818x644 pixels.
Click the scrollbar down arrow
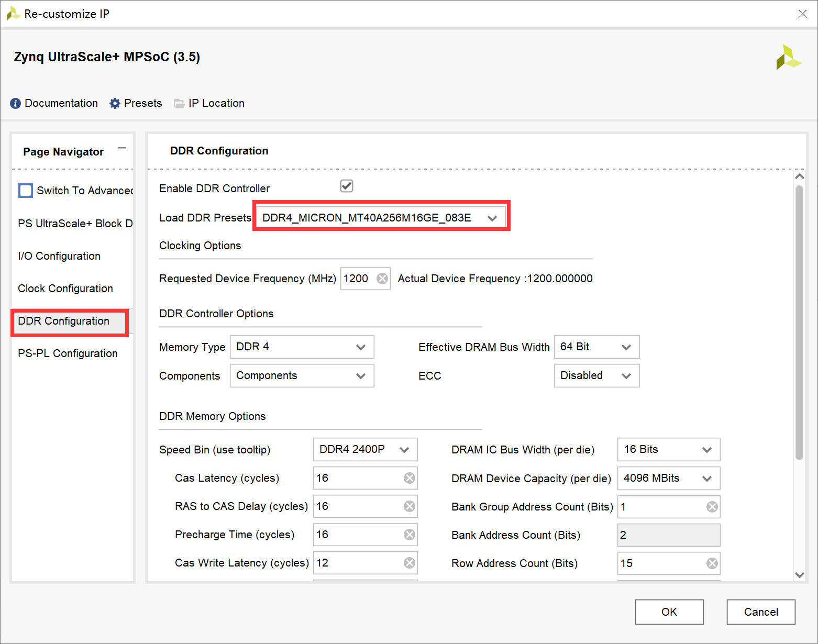click(x=799, y=574)
